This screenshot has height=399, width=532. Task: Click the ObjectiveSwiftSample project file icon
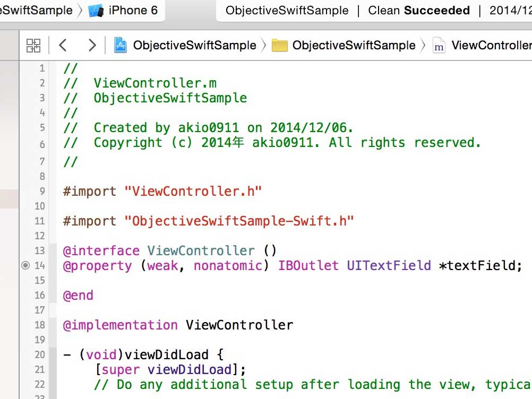tap(120, 45)
